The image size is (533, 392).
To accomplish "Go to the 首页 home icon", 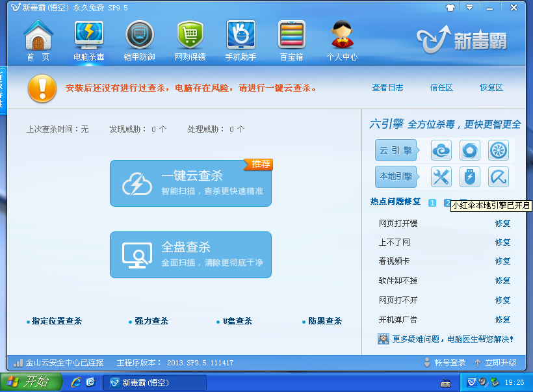I will (38, 40).
